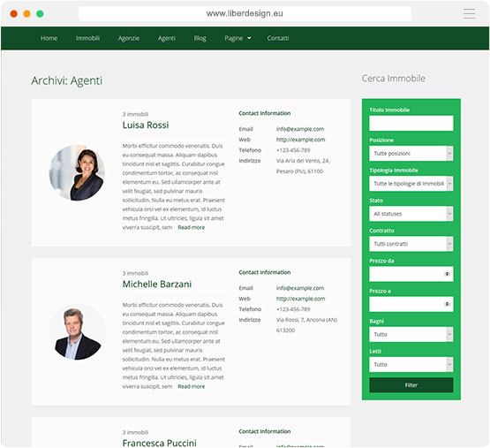
Task: Click the www.liberdesign.eu address bar
Action: pyautogui.click(x=245, y=14)
